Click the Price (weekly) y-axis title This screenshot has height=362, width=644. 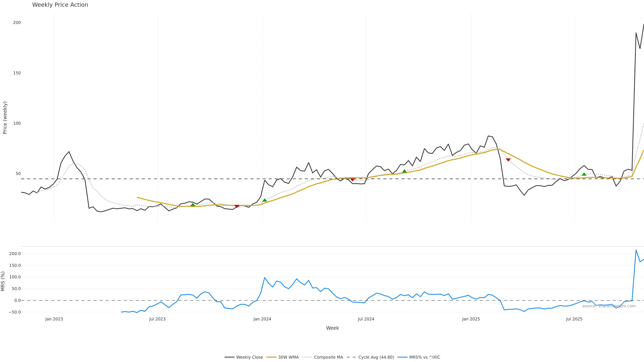click(5, 118)
